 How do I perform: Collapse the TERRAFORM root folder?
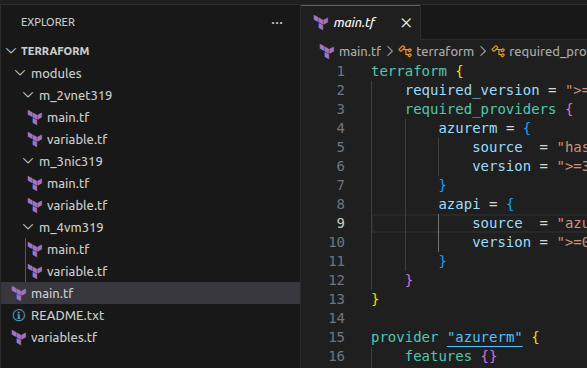coord(12,51)
